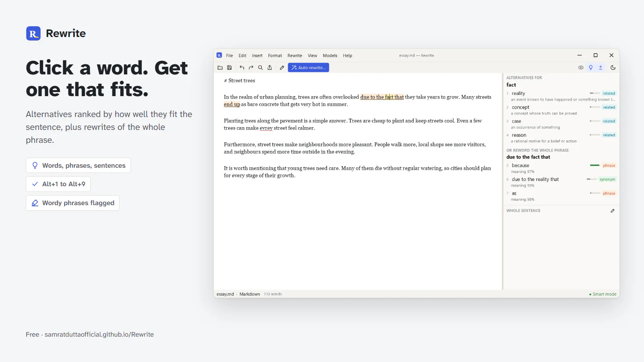The height and width of the screenshot is (362, 644).
Task: Redo the last undone edit
Action: (251, 68)
